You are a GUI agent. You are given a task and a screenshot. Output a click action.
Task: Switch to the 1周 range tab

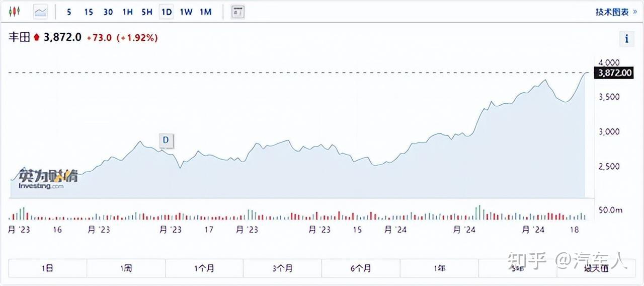point(126,268)
